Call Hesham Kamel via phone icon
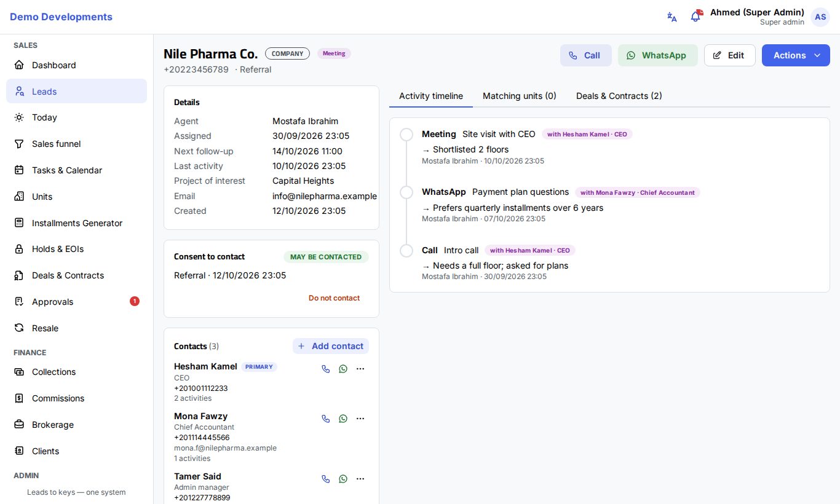Screen dimensions: 840x504 click(326, 369)
